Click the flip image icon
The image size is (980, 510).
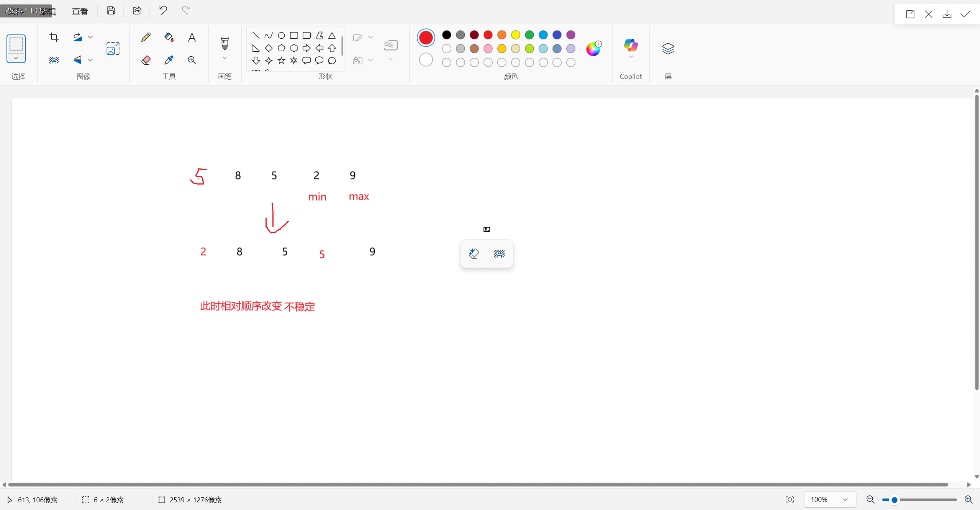pyautogui.click(x=78, y=60)
